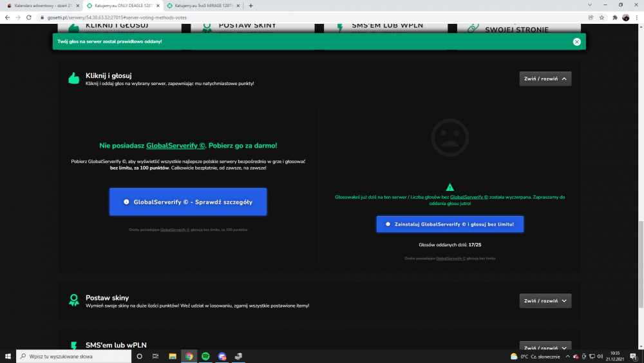
Task: Click the Windows taskbar search box
Action: click(x=74, y=356)
